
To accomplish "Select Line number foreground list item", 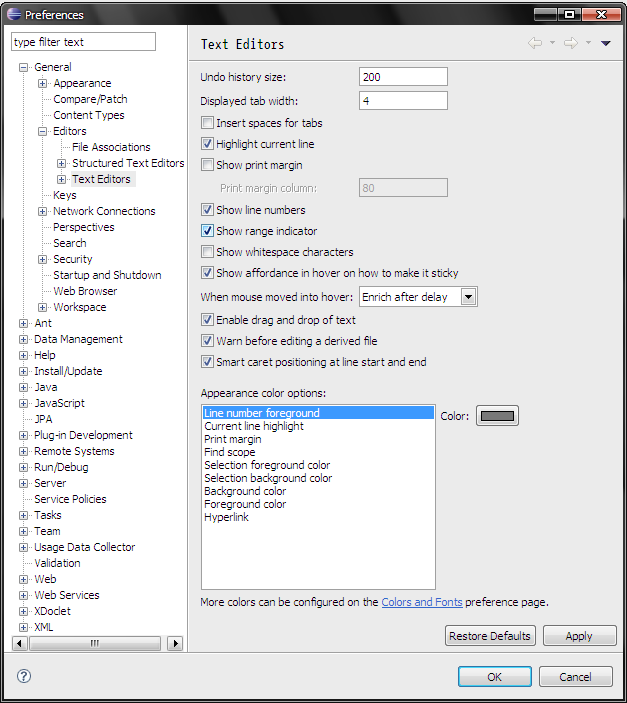I will pos(318,412).
